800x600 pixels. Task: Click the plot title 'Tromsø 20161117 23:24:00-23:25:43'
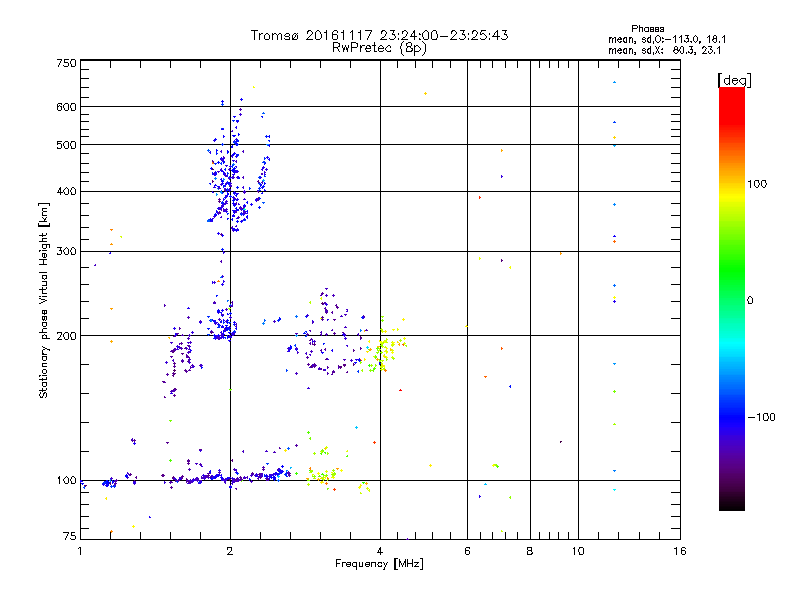pos(379,35)
